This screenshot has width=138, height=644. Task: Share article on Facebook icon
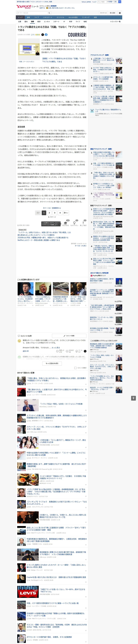[x=46, y=35]
